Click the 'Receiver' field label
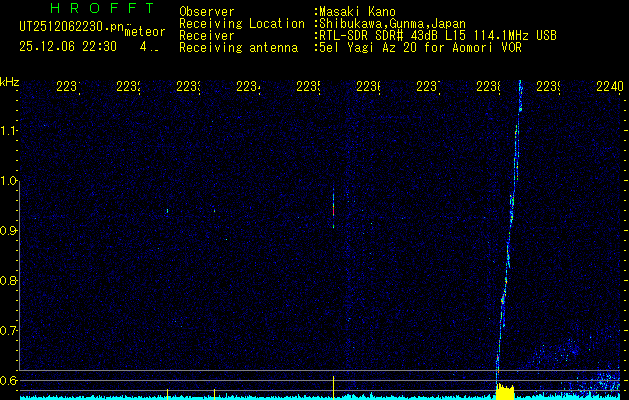The height and width of the screenshot is (400, 629). [x=207, y=36]
